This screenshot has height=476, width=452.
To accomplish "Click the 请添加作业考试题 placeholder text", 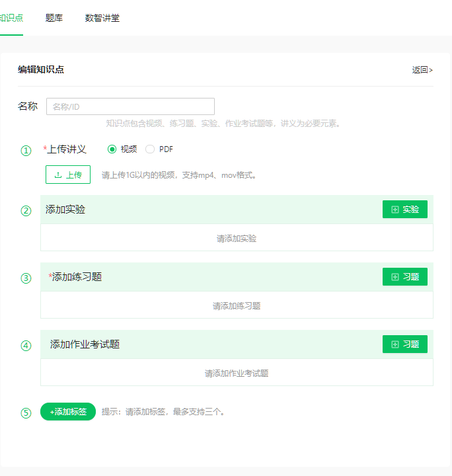I will (x=237, y=374).
